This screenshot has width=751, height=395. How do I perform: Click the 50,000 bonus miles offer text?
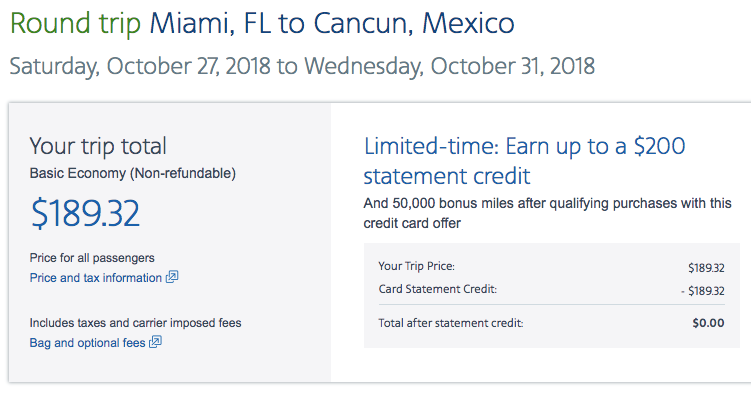pos(547,213)
